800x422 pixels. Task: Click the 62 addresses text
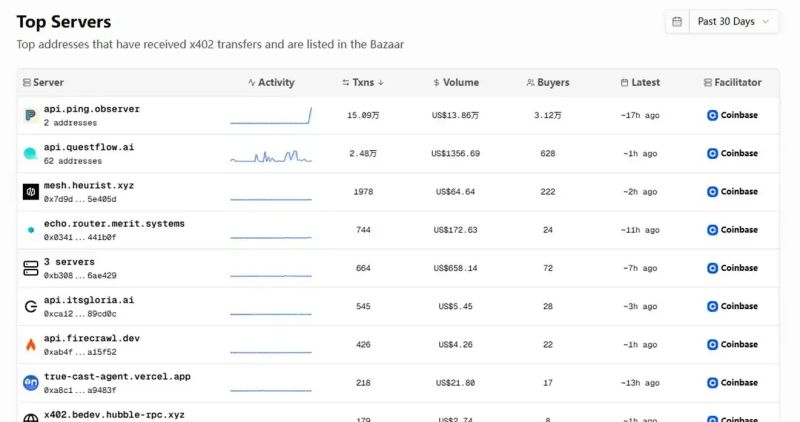click(73, 161)
